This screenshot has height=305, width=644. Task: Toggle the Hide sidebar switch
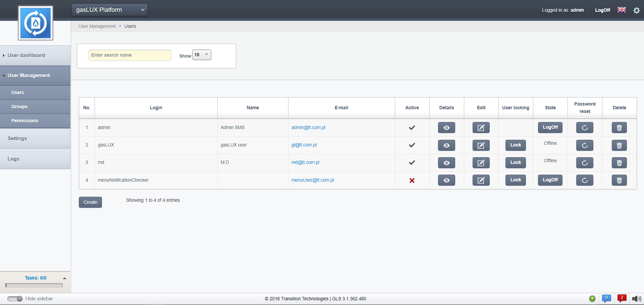coord(15,299)
